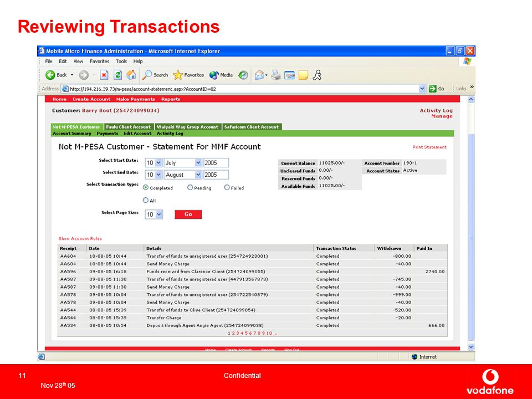The width and height of the screenshot is (532, 399).
Task: Open Create Account in the red nav bar
Action: (91, 99)
